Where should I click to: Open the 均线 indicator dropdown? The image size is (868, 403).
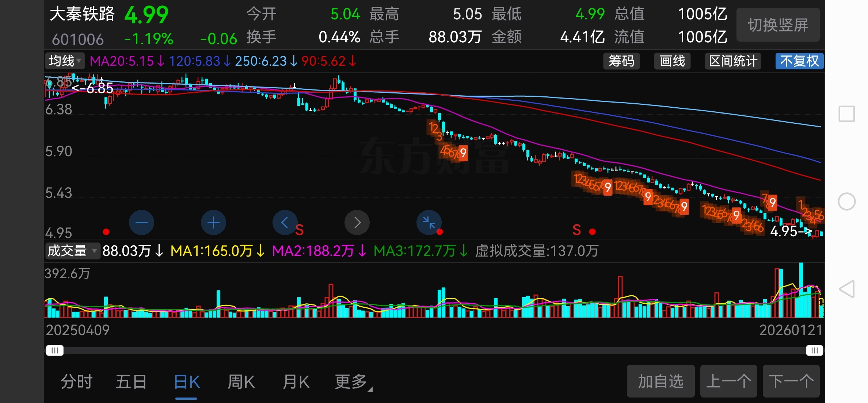coord(65,61)
